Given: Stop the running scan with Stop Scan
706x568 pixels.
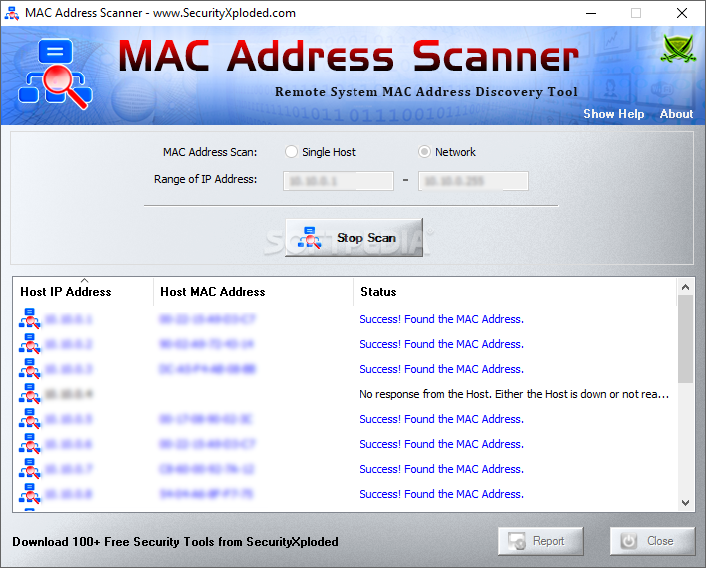Looking at the screenshot, I should (354, 238).
